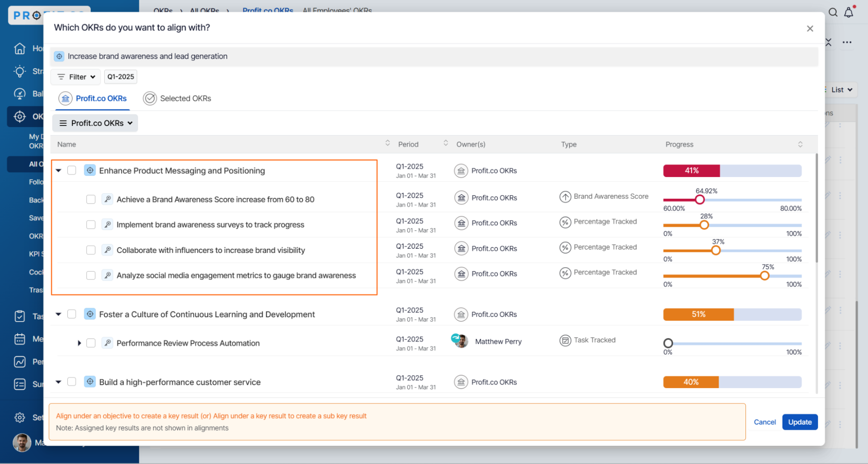This screenshot has height=464, width=868.
Task: Click the search magnifier icon
Action: click(x=832, y=13)
